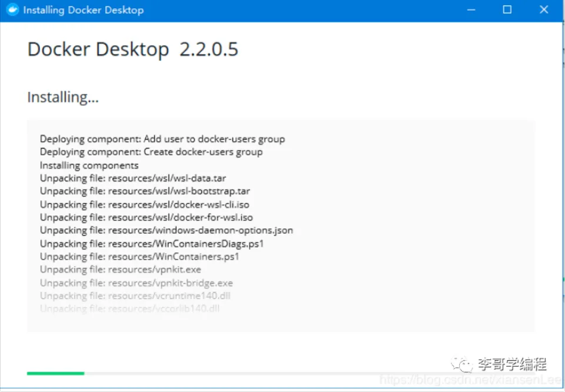
Task: Select the 'resources/WinContainers.ps1' log line
Action: pyautogui.click(x=139, y=257)
